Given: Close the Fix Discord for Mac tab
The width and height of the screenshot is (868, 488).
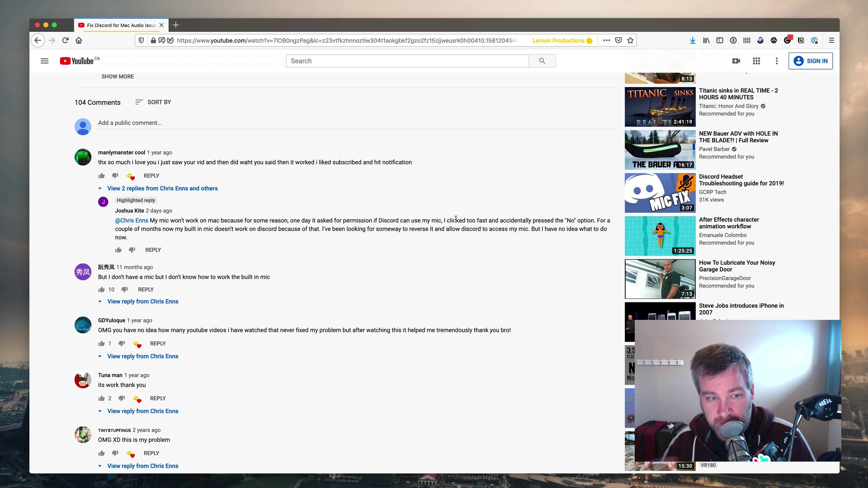Looking at the screenshot, I should tap(161, 25).
